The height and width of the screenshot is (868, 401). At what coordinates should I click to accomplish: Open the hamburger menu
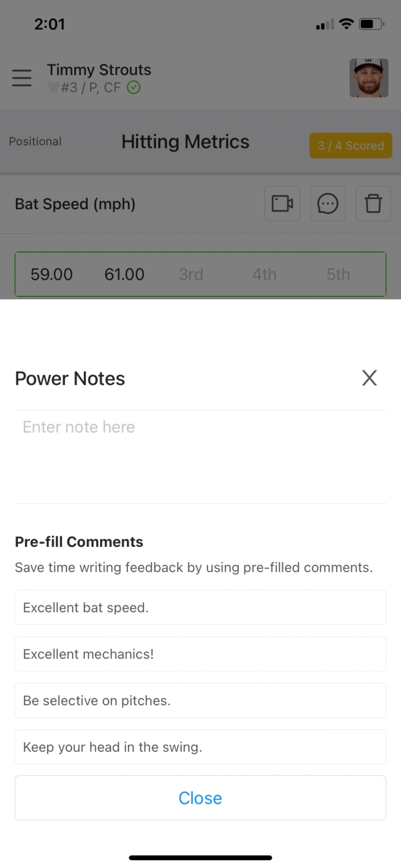click(22, 78)
